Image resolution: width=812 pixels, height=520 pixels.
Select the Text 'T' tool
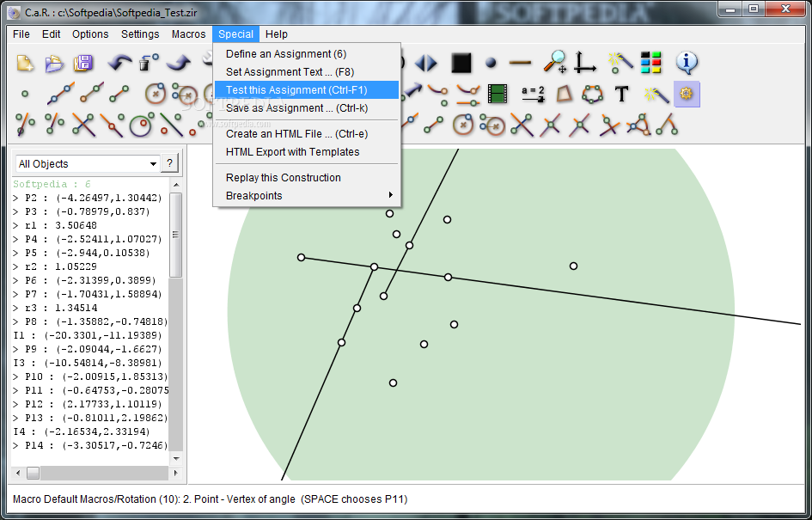click(x=621, y=95)
